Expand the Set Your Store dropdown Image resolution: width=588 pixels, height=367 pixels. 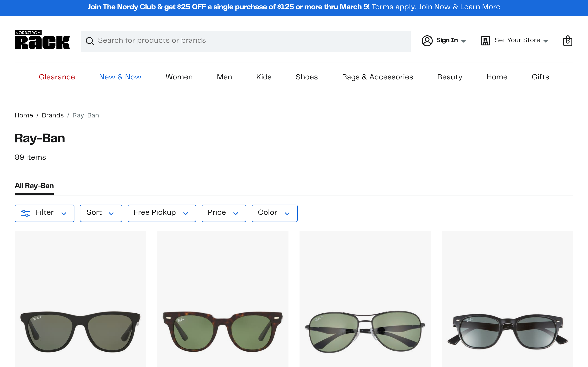click(x=546, y=41)
